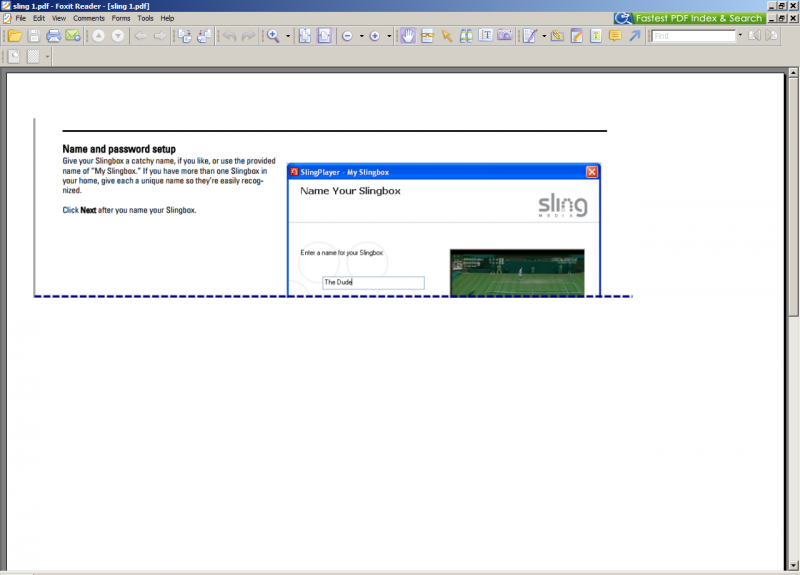Click the Redo curved arrow icon

248,36
